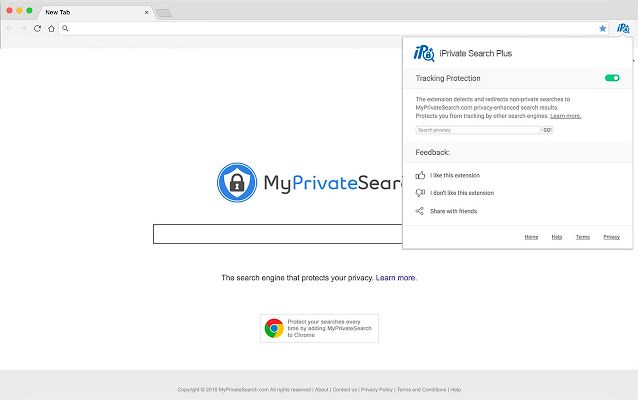Open the Help link in page footer
Image resolution: width=638 pixels, height=400 pixels.
click(x=456, y=389)
